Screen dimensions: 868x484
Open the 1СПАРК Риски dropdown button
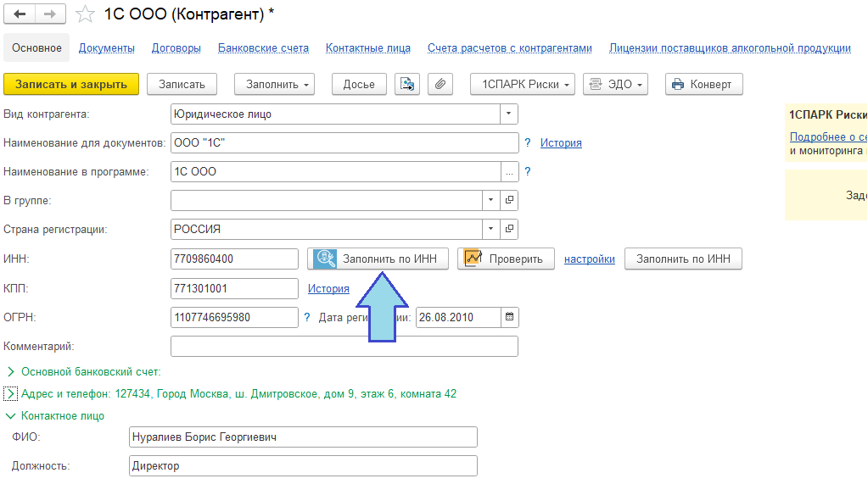(523, 84)
